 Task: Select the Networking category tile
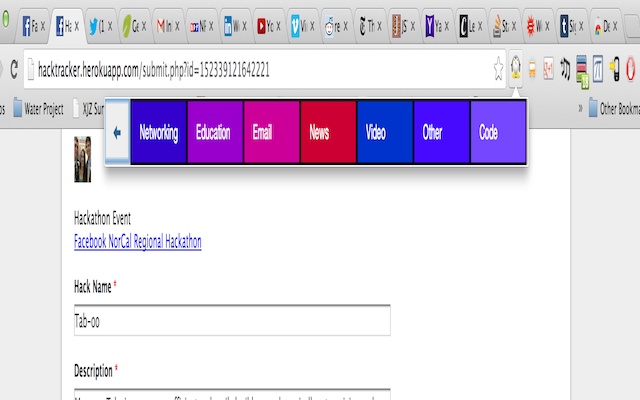159,132
